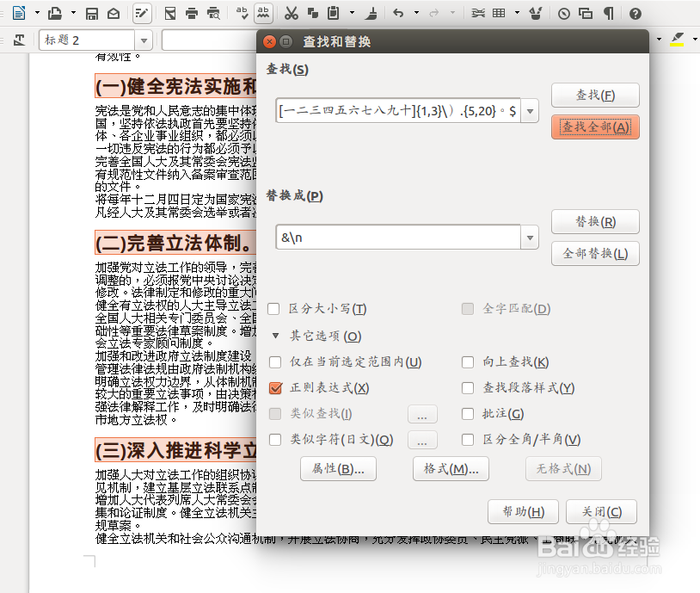Close dialog with 关闭(C) button
Viewport: 700px width, 593px height.
pyautogui.click(x=601, y=512)
